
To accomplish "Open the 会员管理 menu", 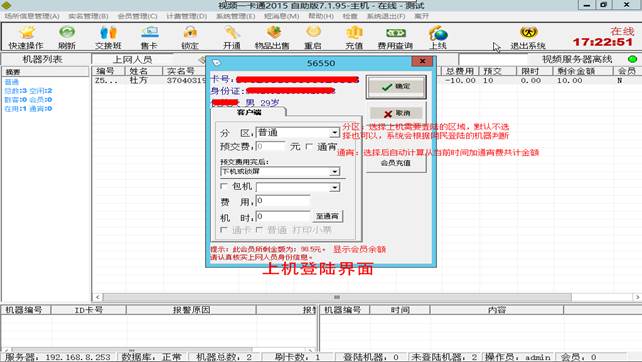I will coord(137,16).
